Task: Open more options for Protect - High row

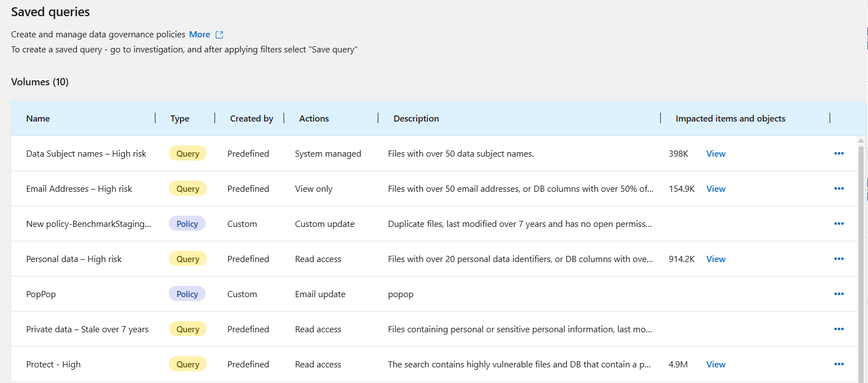Action: 839,364
